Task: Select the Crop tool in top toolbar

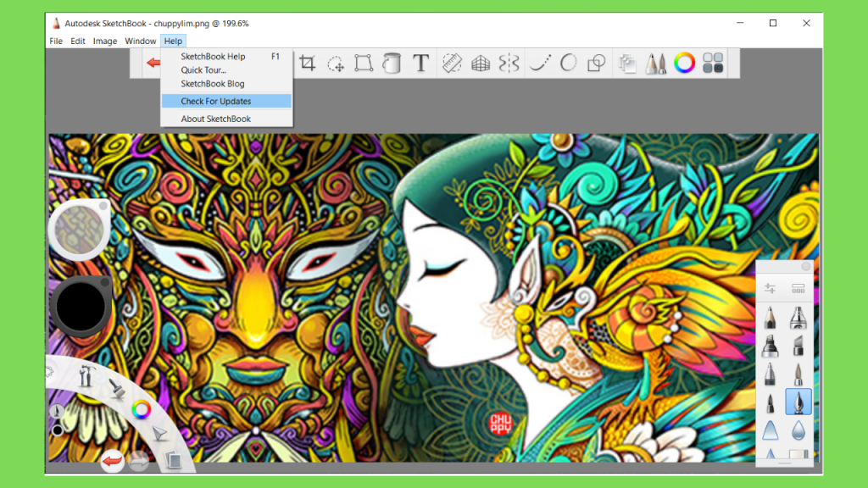Action: pos(307,63)
